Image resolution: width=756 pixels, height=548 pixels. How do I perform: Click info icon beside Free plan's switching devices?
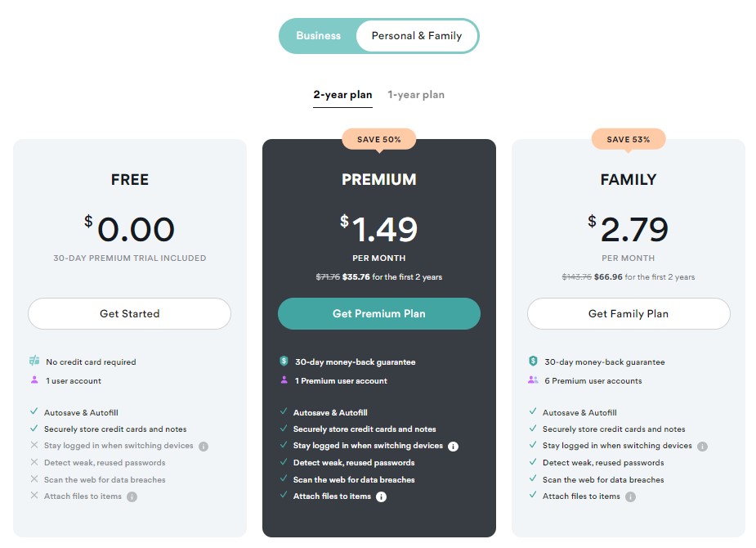click(x=204, y=447)
